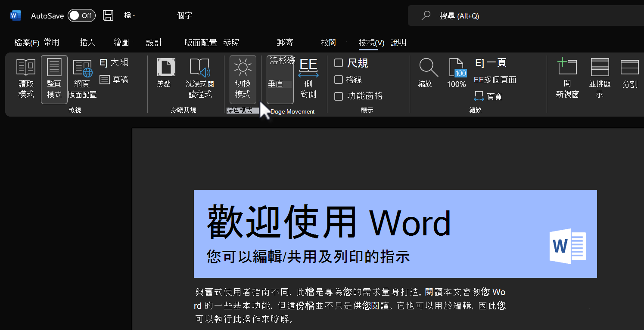Set zoom to 100%
644x330 pixels.
pos(456,73)
